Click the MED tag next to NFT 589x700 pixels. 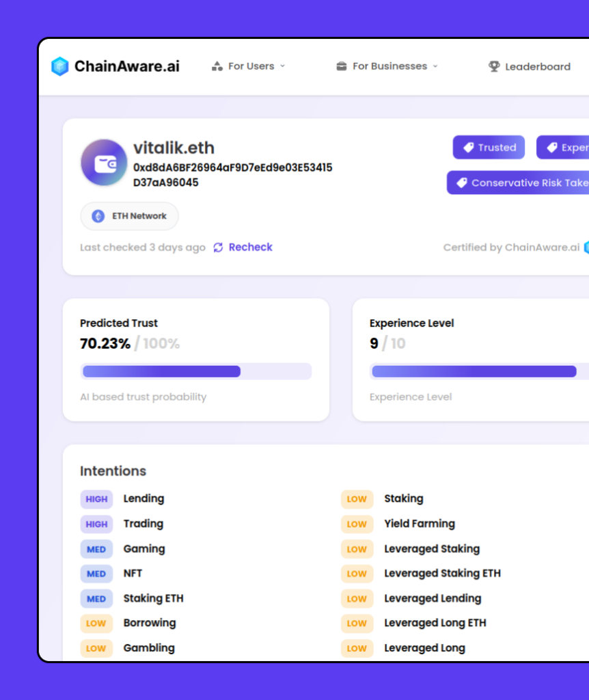pos(96,574)
